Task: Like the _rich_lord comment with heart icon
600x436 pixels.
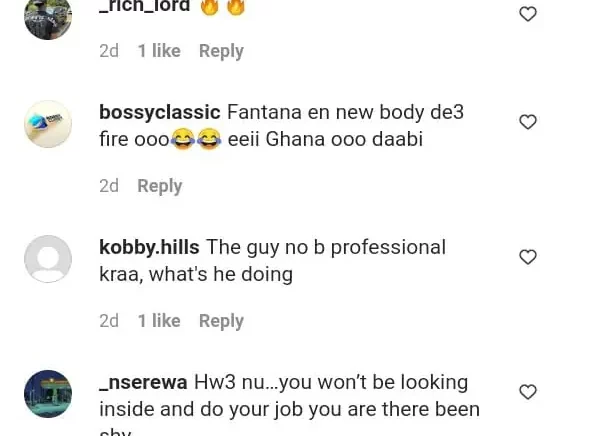Action: [528, 14]
